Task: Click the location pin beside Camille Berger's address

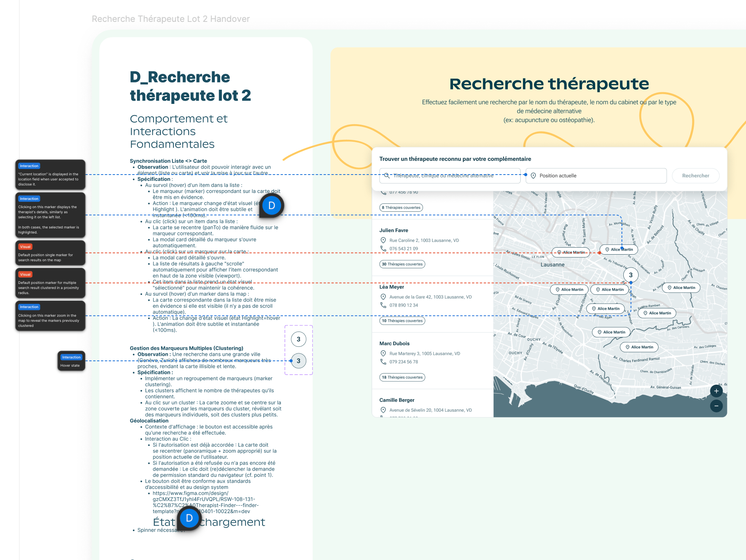Action: pos(383,410)
